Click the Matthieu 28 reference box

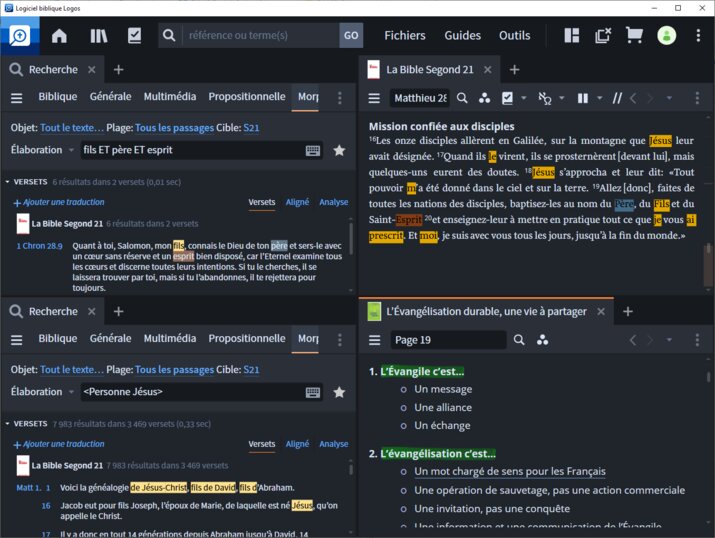420,98
